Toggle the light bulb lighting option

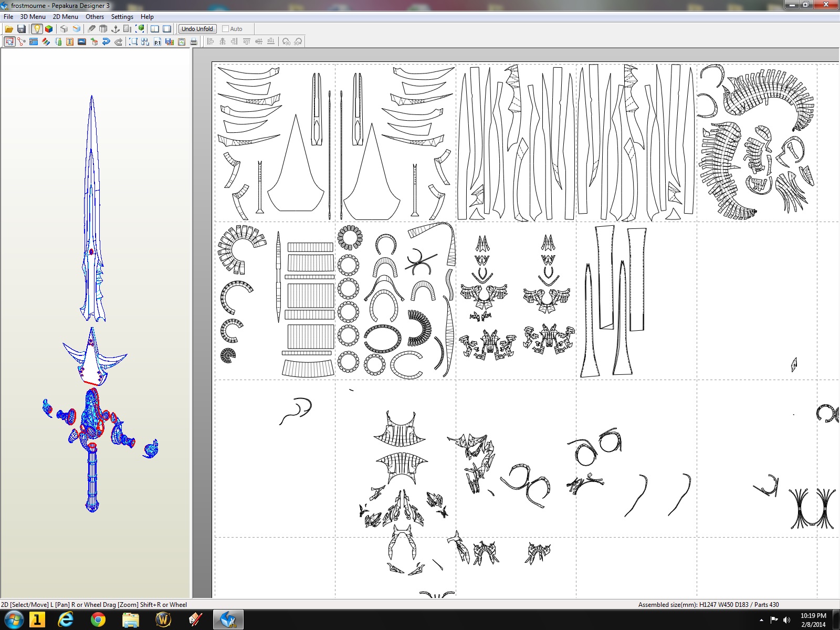point(37,29)
